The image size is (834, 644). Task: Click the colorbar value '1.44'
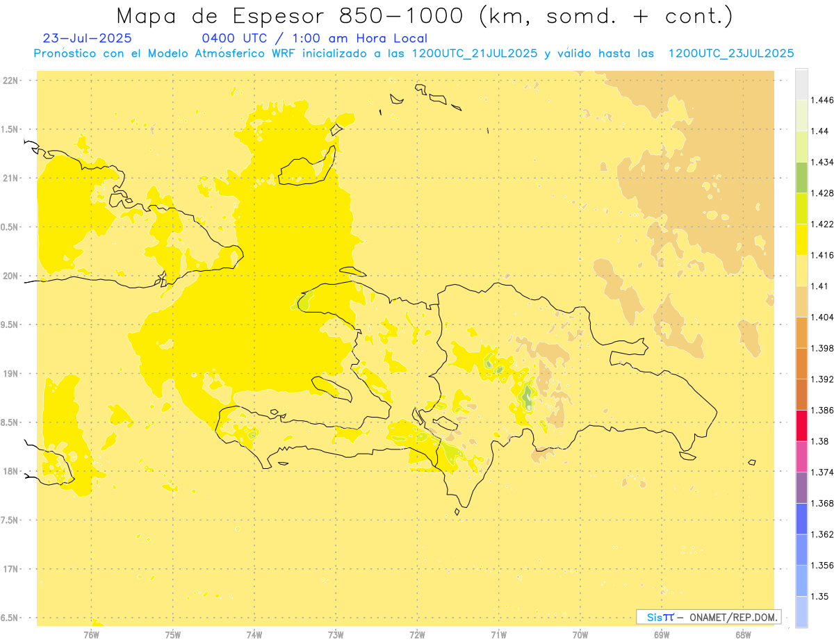(819, 131)
